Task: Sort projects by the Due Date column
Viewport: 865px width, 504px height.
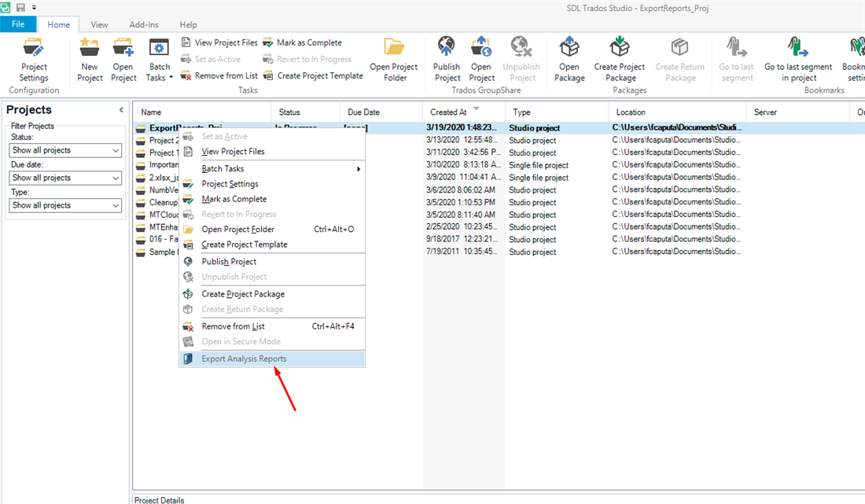Action: 381,112
